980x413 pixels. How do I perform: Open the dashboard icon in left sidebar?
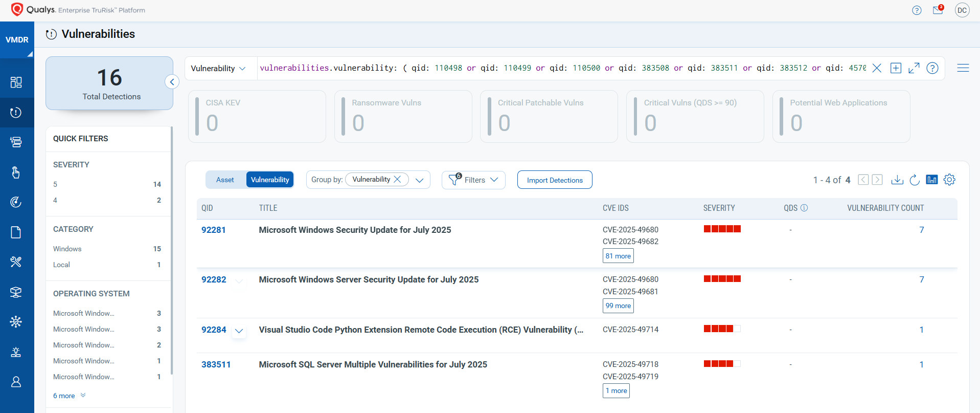tap(16, 82)
